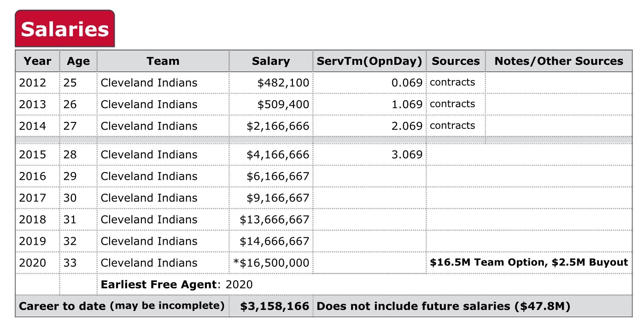The height and width of the screenshot is (322, 644).
Task: Click the 3.069 service time value
Action: tap(407, 155)
